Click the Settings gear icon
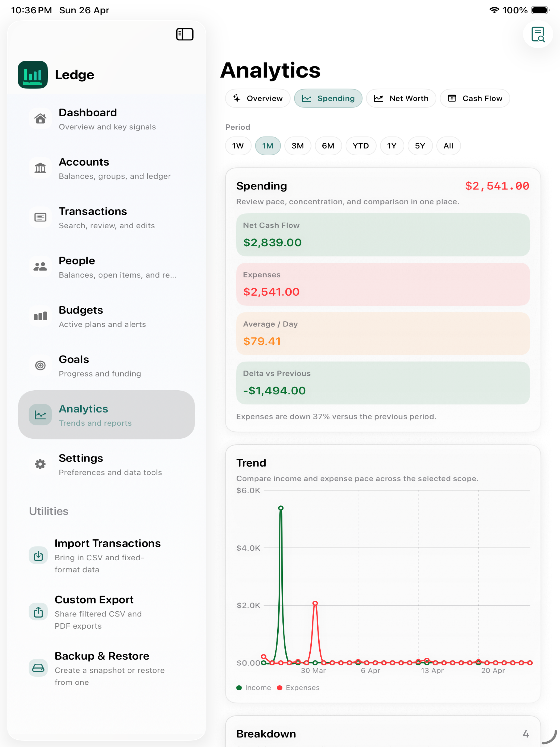Image resolution: width=560 pixels, height=747 pixels. click(40, 464)
